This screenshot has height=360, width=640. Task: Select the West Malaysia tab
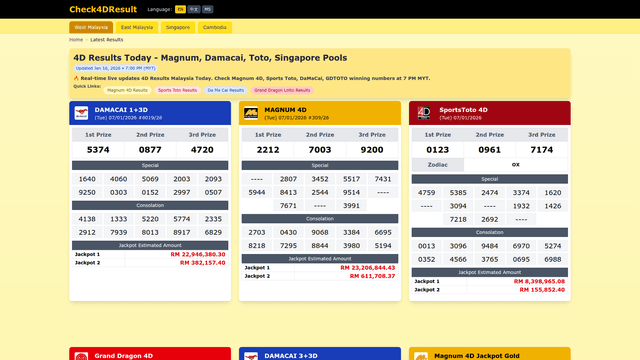(x=91, y=27)
